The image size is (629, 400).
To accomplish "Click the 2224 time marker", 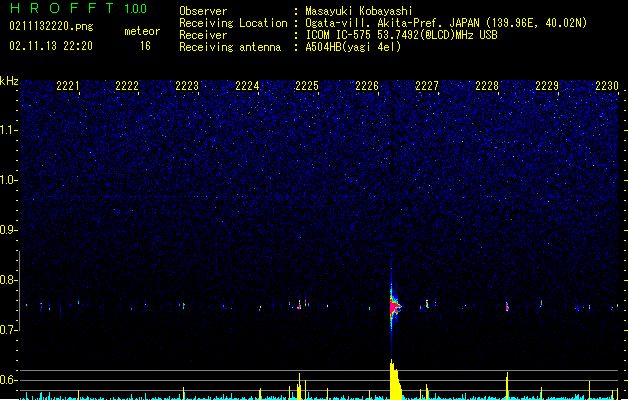I will (x=247, y=86).
